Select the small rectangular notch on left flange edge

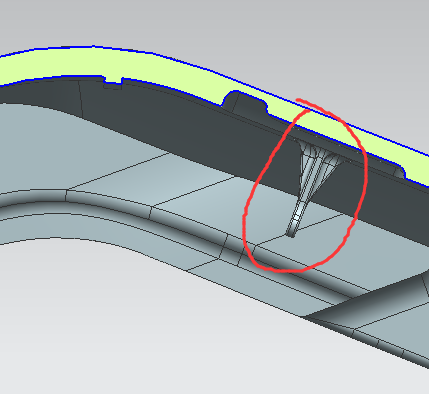pyautogui.click(x=113, y=82)
